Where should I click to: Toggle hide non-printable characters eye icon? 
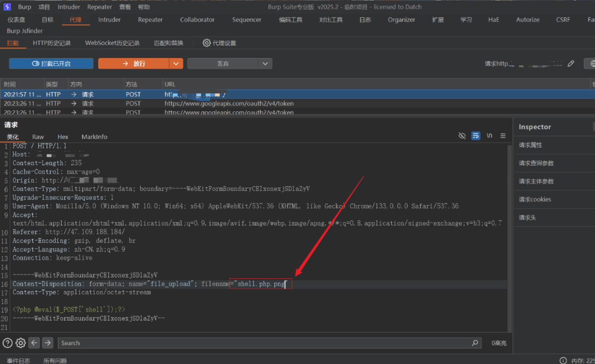tap(462, 136)
